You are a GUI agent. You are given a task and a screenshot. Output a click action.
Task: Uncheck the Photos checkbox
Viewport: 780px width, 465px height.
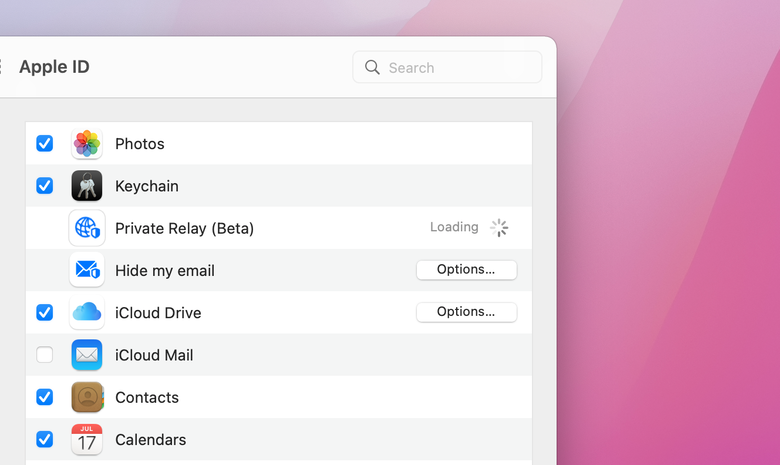(x=45, y=144)
